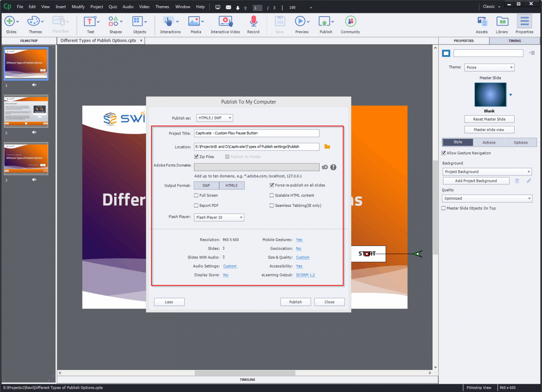The width and height of the screenshot is (542, 392).
Task: Click the Adobe Fonts cloud icon
Action: tap(325, 167)
